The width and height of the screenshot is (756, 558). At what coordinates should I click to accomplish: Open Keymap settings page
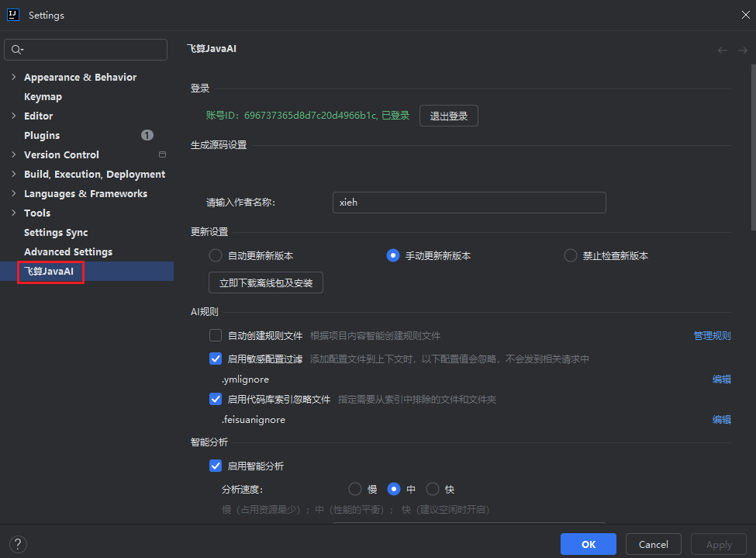43,96
